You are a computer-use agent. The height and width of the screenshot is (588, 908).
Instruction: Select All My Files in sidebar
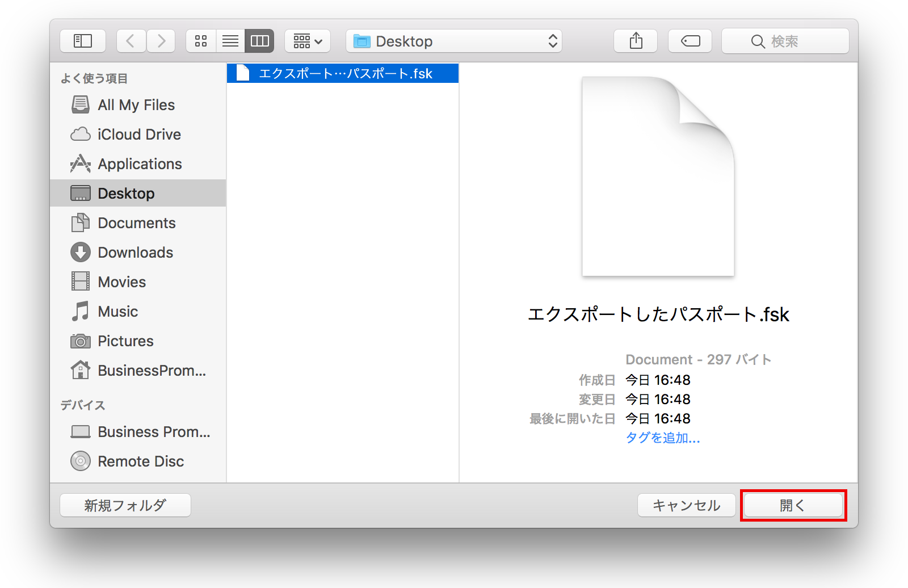click(136, 105)
